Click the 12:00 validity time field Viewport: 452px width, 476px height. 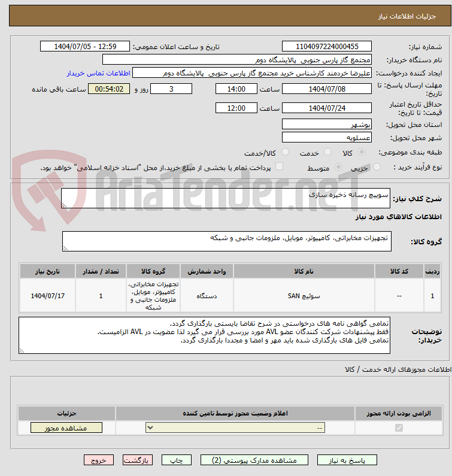pyautogui.click(x=236, y=108)
